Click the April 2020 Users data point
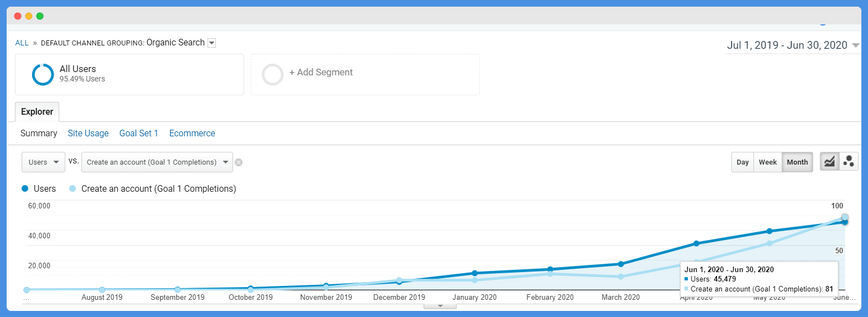 pyautogui.click(x=696, y=243)
